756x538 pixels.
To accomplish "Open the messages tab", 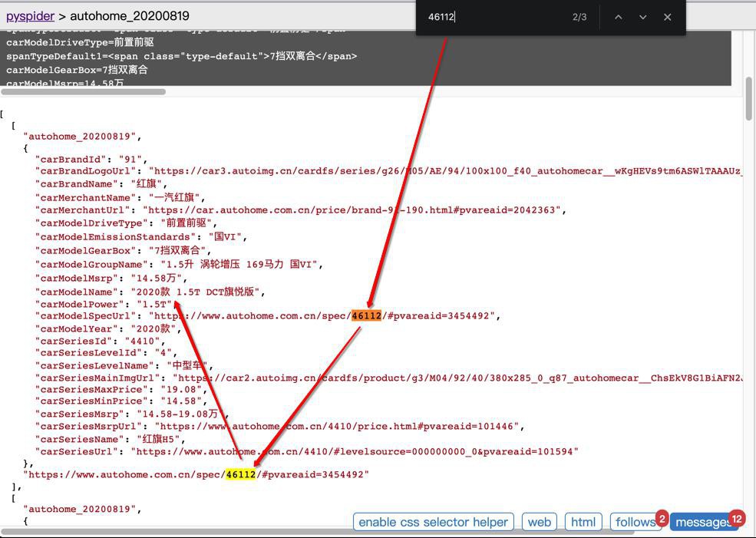I will click(703, 522).
